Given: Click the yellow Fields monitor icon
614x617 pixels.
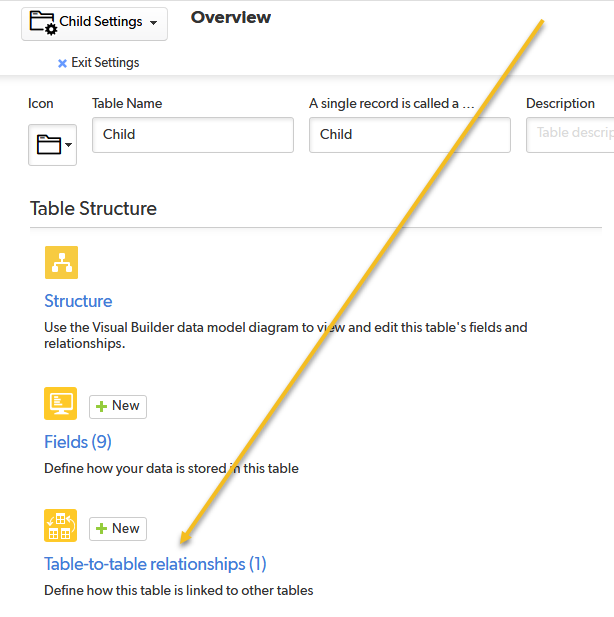Looking at the screenshot, I should click(x=61, y=404).
